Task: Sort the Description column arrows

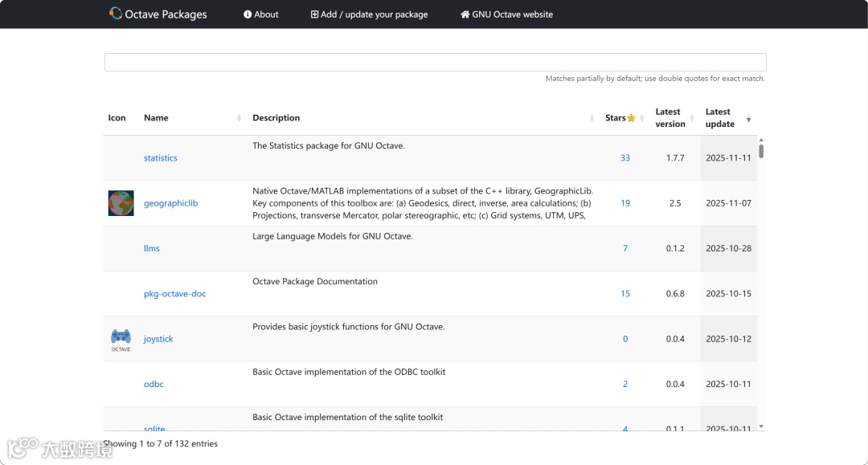Action: [x=592, y=118]
